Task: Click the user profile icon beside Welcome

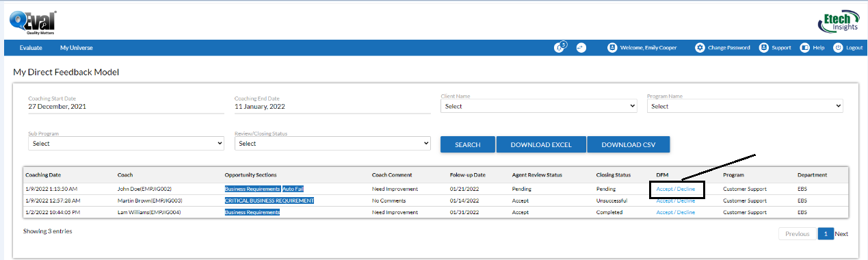Action: pyautogui.click(x=613, y=48)
